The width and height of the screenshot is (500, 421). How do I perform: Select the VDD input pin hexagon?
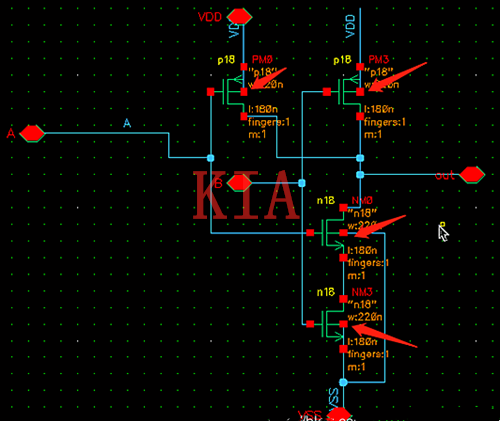(x=240, y=16)
